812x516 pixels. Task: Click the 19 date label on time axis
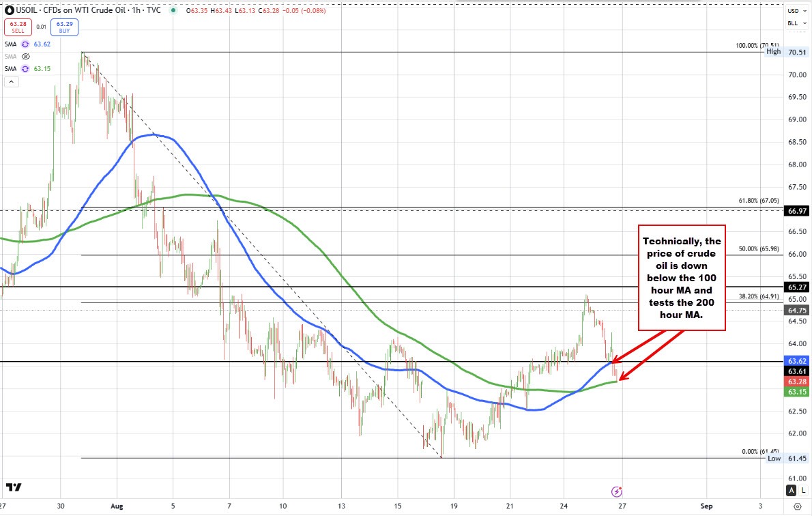click(x=454, y=506)
